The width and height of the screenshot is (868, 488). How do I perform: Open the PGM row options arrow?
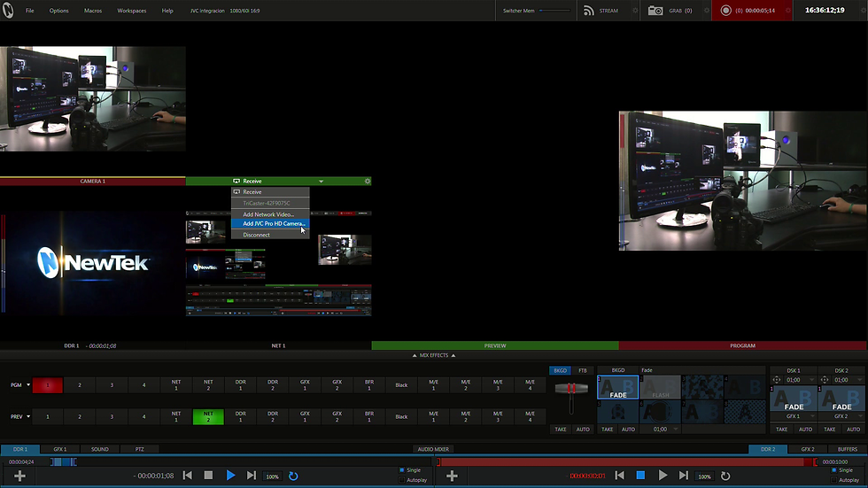pyautogui.click(x=28, y=385)
